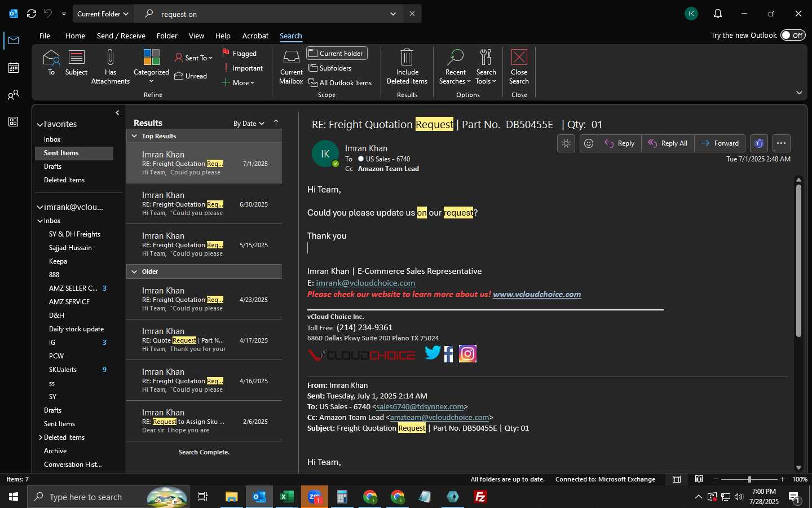Select All Outlook Items scope
Viewport: 812px width, 508px height.
[x=341, y=83]
